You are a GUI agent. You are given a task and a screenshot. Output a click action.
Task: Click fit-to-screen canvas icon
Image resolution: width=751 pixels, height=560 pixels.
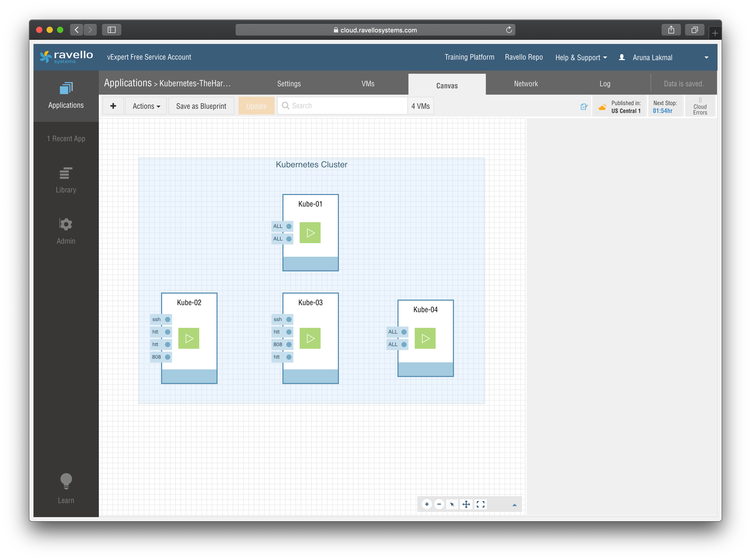tap(480, 504)
